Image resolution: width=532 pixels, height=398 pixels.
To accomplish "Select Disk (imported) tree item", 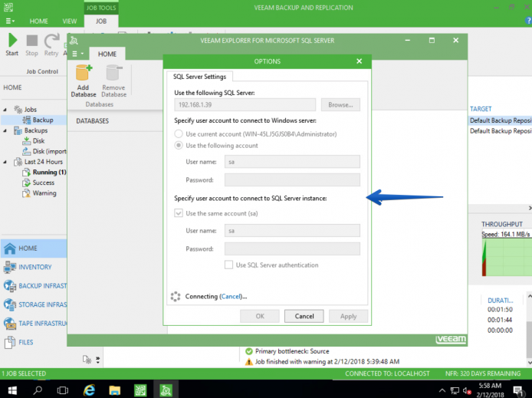I will [x=44, y=151].
